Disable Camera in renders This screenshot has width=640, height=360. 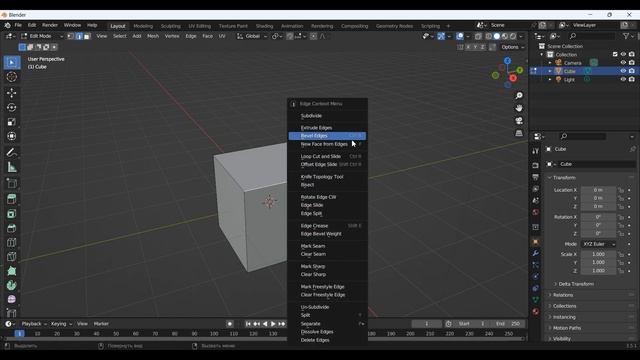pos(632,63)
